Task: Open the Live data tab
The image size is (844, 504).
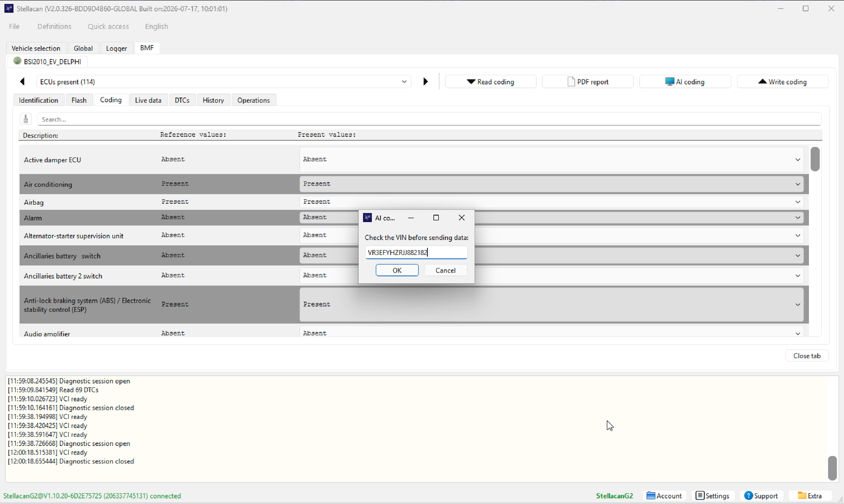Action: pyautogui.click(x=148, y=100)
